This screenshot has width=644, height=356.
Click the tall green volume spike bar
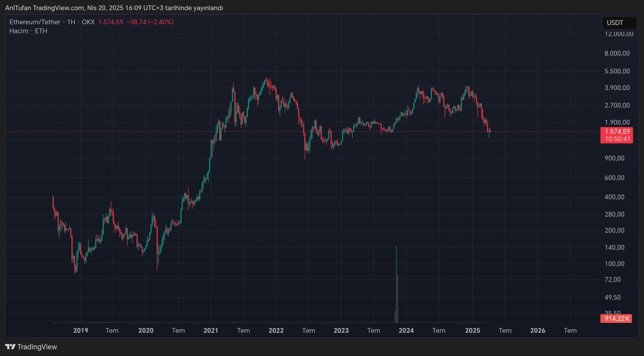coord(396,284)
